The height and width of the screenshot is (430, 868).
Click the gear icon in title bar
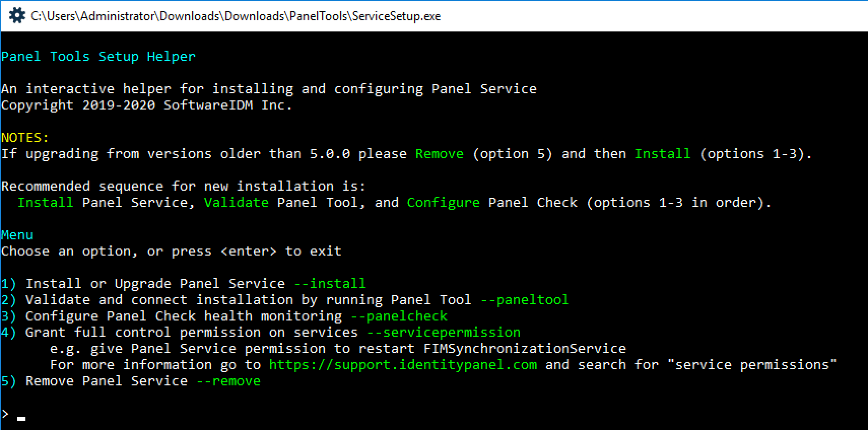pos(17,16)
